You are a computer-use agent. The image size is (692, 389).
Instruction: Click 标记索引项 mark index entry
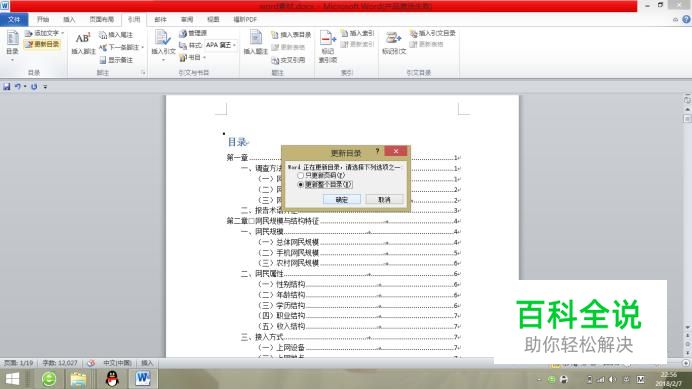coord(327,46)
